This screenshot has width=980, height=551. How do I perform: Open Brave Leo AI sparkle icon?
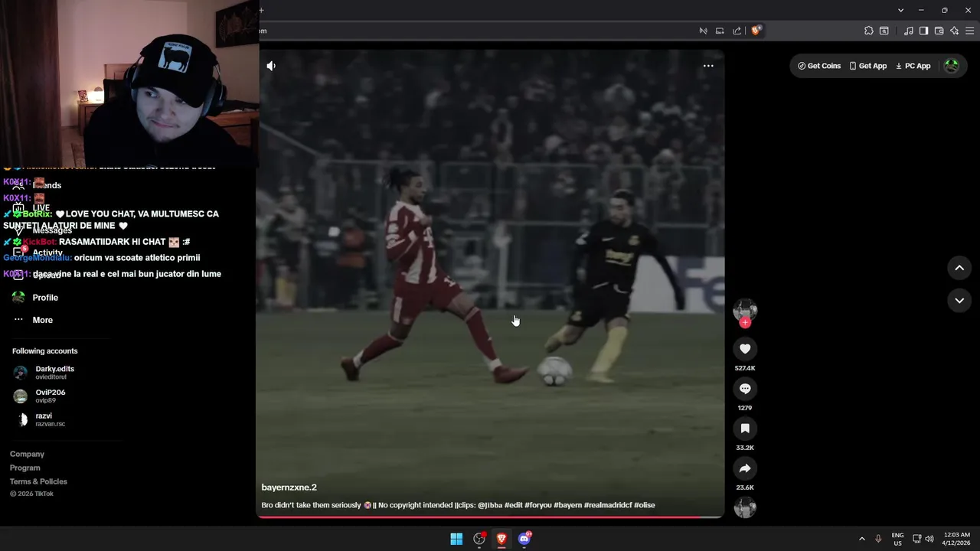(954, 31)
